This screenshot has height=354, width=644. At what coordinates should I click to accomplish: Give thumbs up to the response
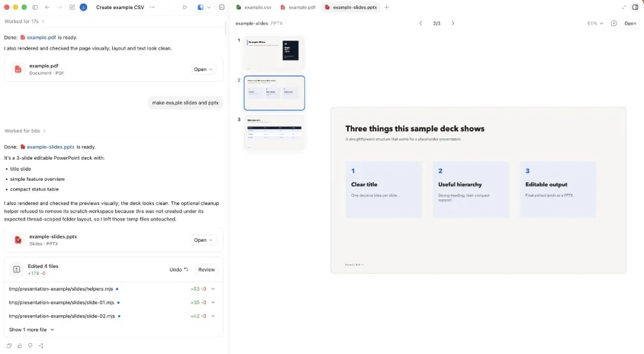tap(19, 346)
